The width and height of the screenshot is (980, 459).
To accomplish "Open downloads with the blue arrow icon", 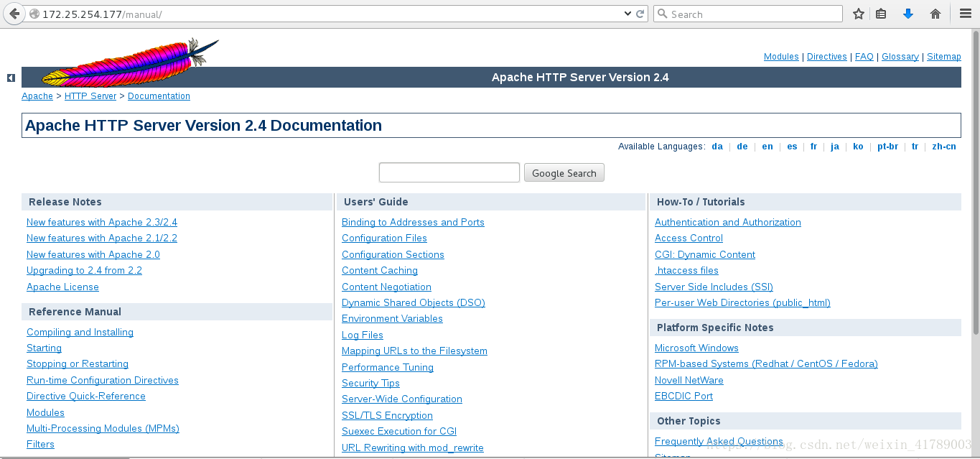I will tap(907, 14).
